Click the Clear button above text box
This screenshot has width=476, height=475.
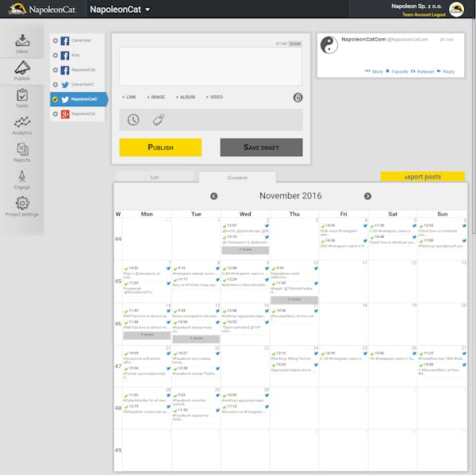pyautogui.click(x=295, y=44)
